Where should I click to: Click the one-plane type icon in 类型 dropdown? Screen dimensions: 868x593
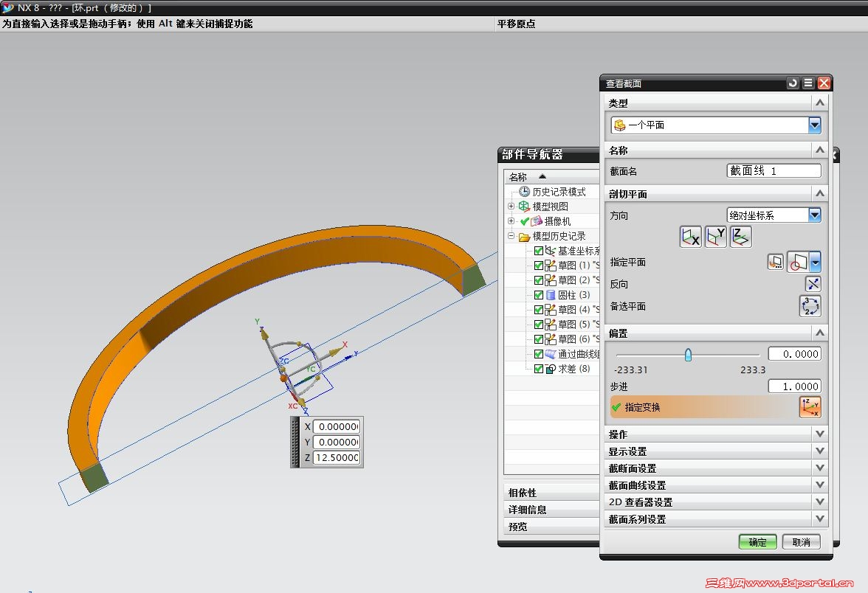[619, 125]
